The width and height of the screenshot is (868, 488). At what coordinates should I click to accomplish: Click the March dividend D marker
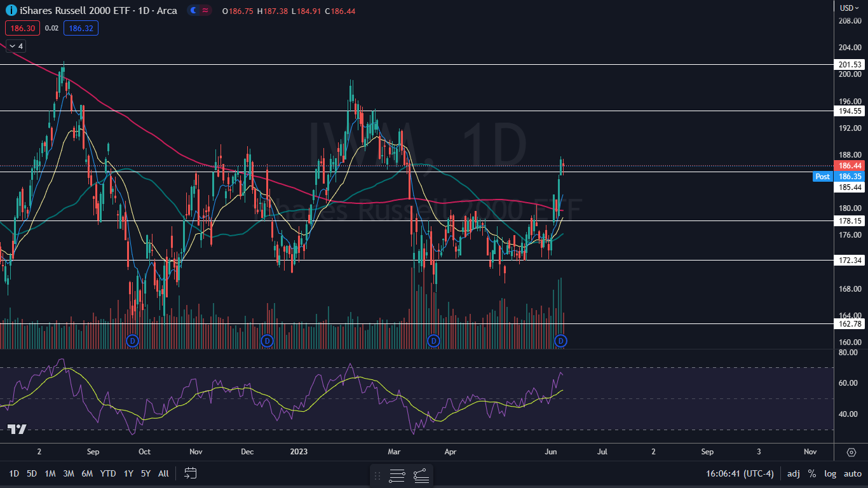click(x=433, y=341)
